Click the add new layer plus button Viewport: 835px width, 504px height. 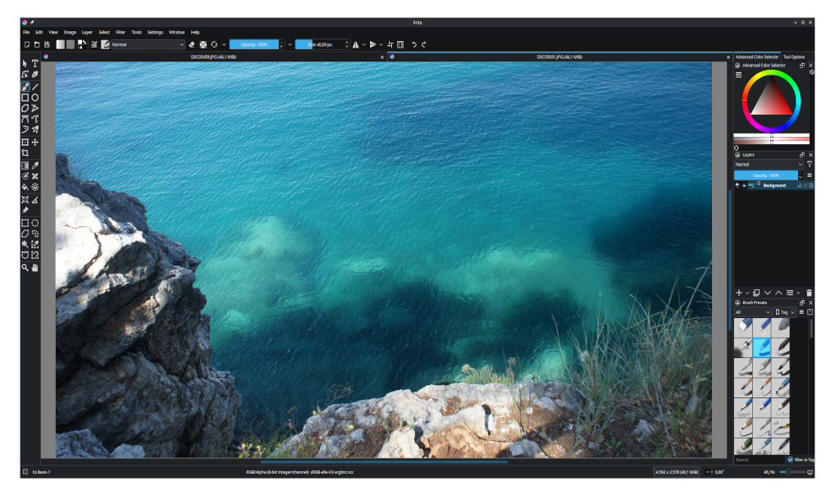[x=738, y=293]
